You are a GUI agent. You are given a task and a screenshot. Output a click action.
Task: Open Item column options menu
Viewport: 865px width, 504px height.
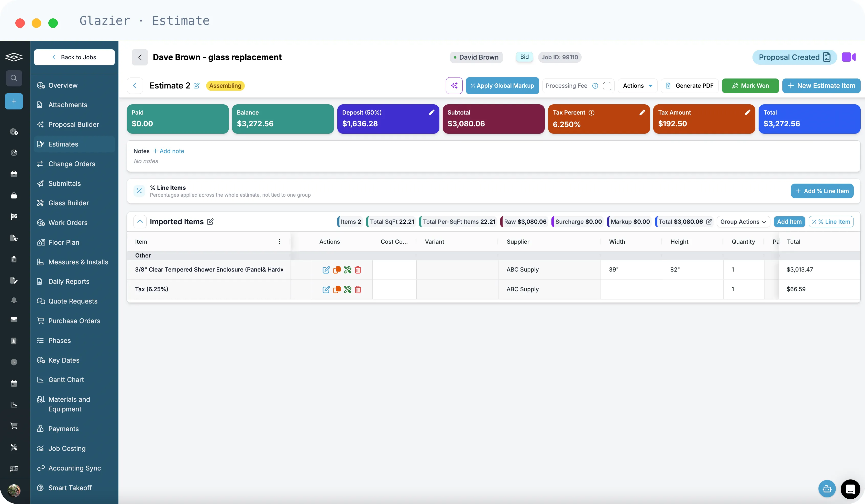279,242
